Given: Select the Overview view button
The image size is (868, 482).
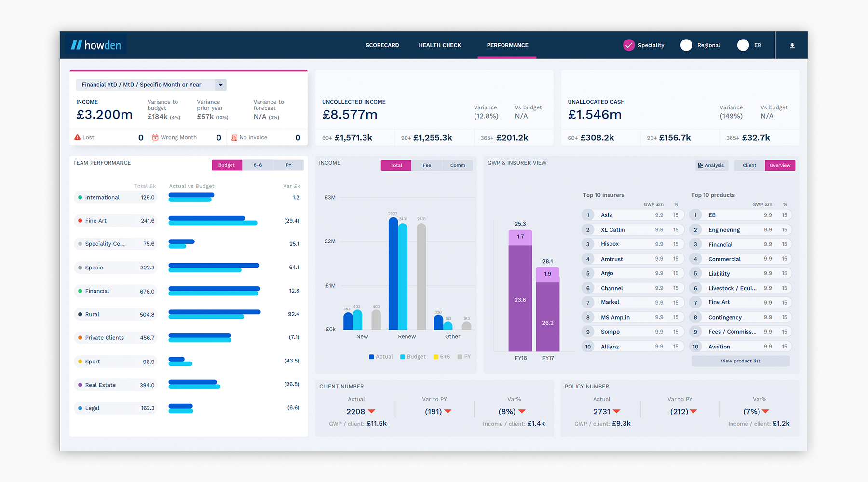Looking at the screenshot, I should tap(780, 165).
